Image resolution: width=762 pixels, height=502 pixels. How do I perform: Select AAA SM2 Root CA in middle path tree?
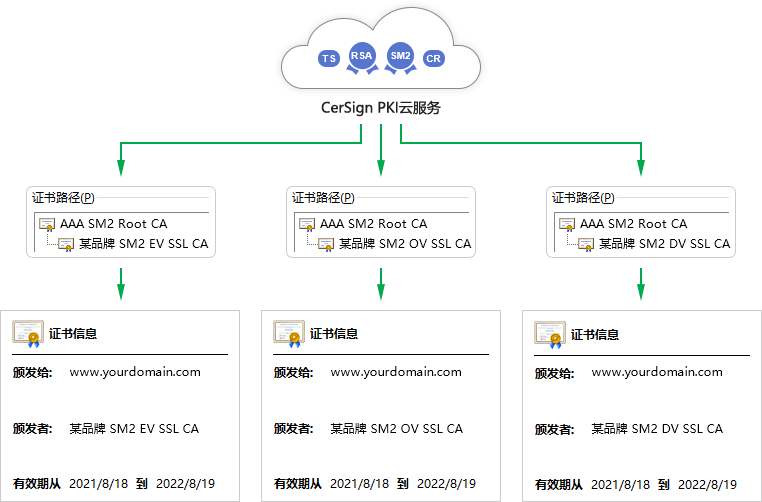[373, 224]
